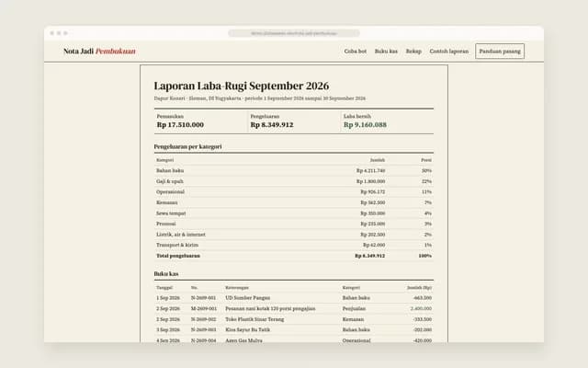Click the Rp 62.000 Transport & kirim amount
The image size is (588, 368).
pos(374,245)
